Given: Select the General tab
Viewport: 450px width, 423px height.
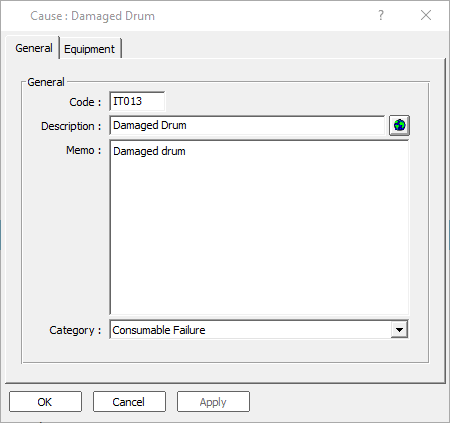Looking at the screenshot, I should click(x=34, y=48).
